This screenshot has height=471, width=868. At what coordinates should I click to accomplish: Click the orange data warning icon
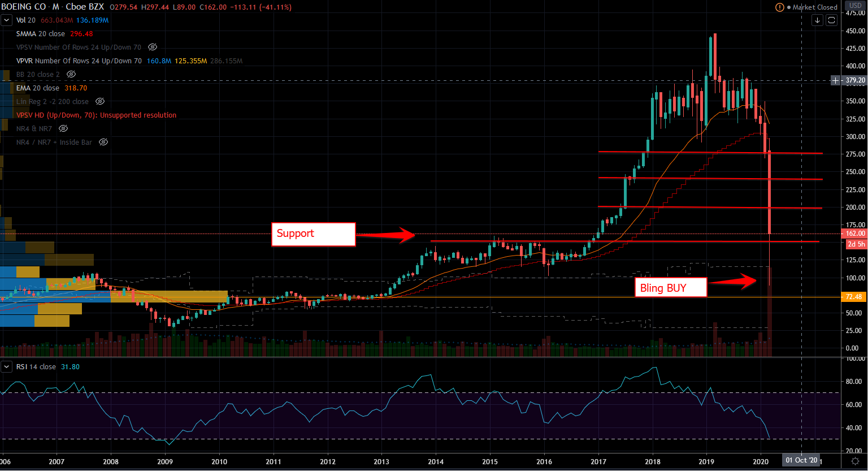coord(780,7)
